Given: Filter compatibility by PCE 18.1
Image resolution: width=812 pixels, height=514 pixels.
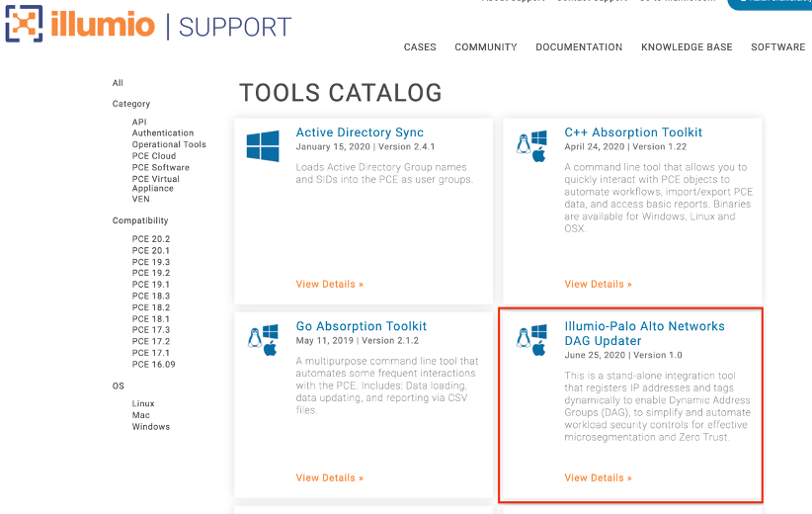Looking at the screenshot, I should click(x=151, y=319).
